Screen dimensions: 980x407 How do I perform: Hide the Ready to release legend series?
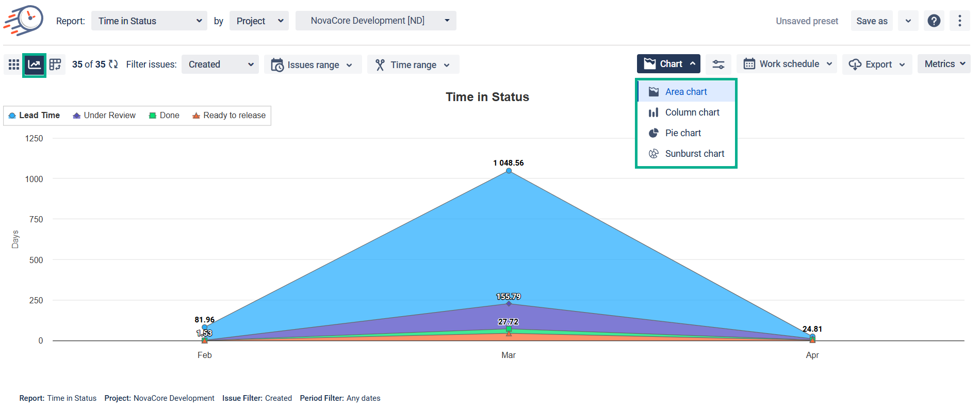(x=229, y=116)
